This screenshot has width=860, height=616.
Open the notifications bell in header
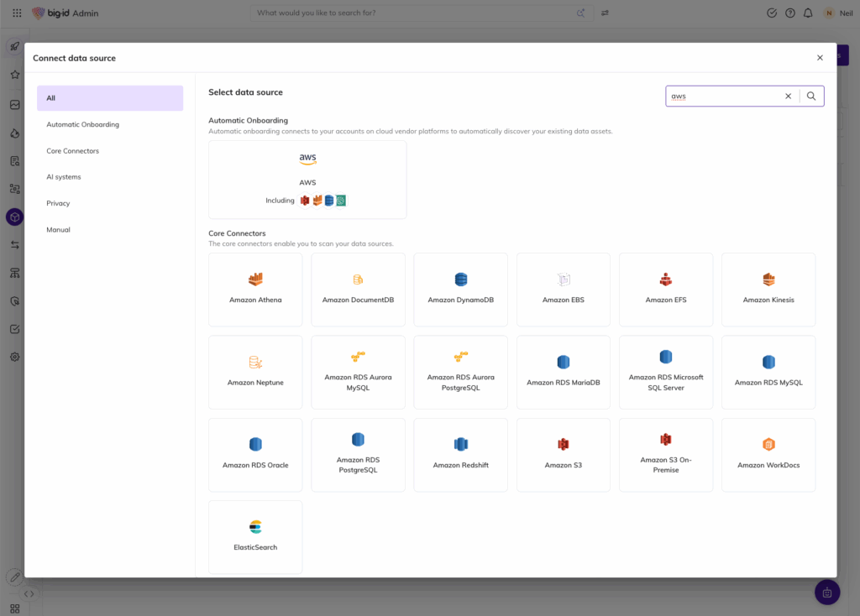(x=808, y=13)
